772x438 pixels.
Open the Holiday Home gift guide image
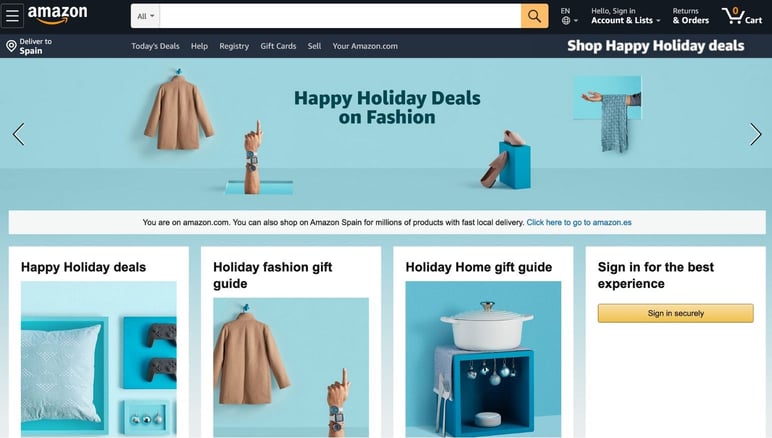(x=483, y=359)
